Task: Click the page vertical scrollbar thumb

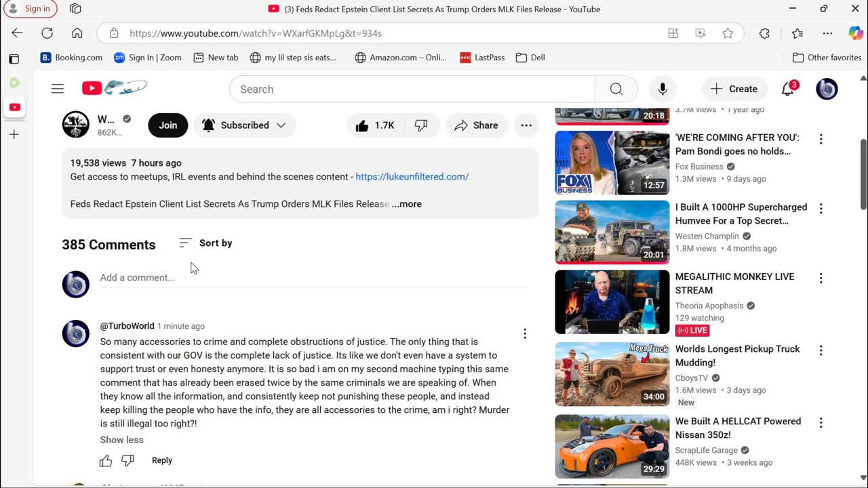Action: [863, 174]
